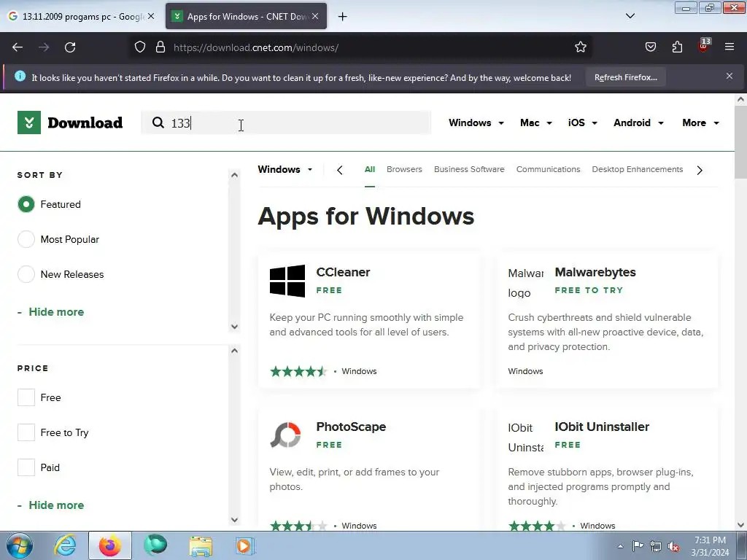Show hidden system tray icons
This screenshot has height=560, width=747.
coord(620,547)
